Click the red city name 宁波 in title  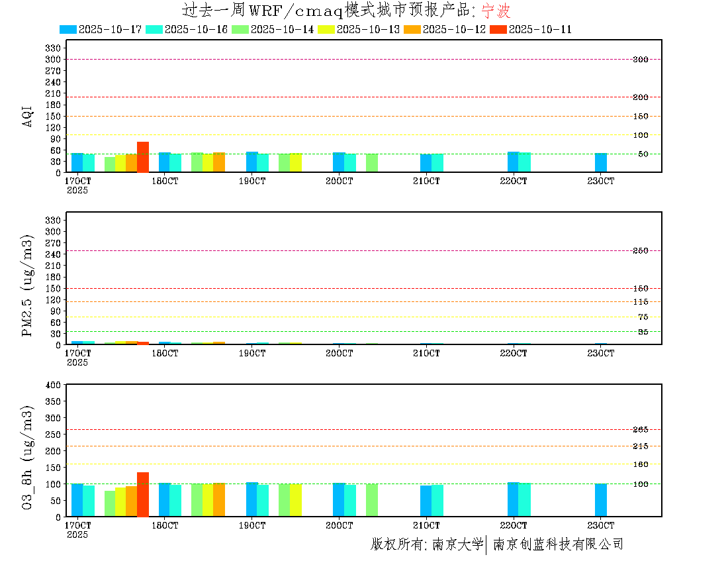[496, 11]
